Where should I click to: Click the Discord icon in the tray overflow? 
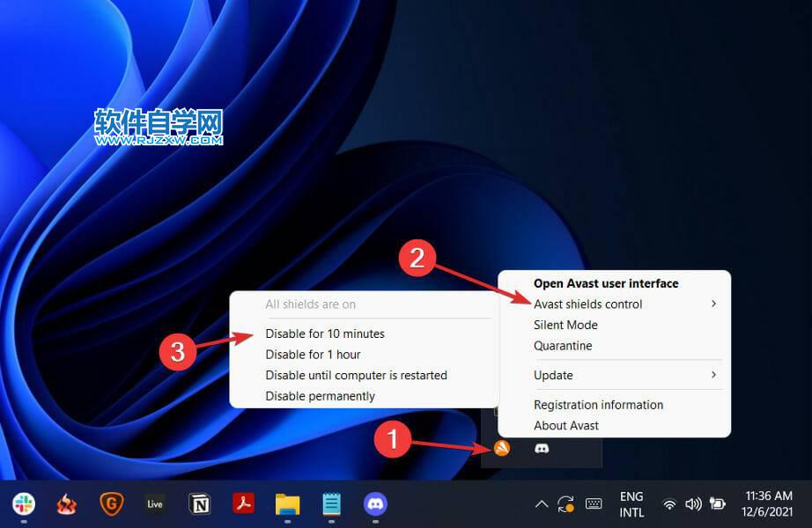(x=542, y=448)
